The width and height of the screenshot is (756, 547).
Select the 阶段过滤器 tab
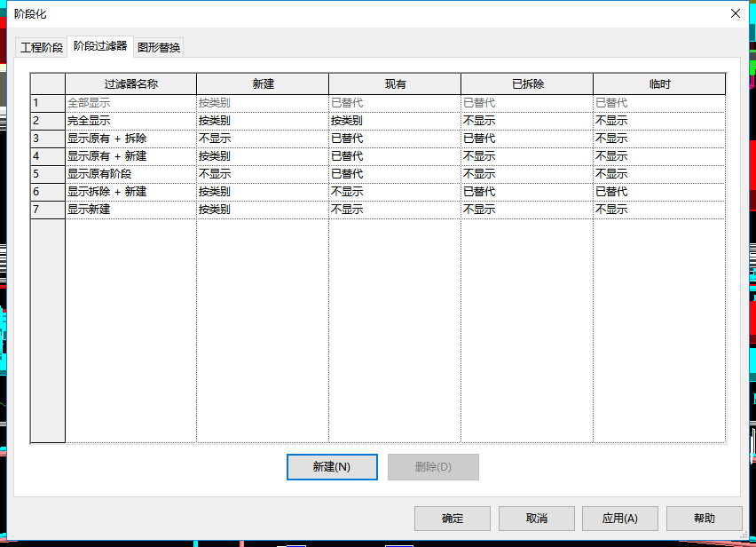100,46
